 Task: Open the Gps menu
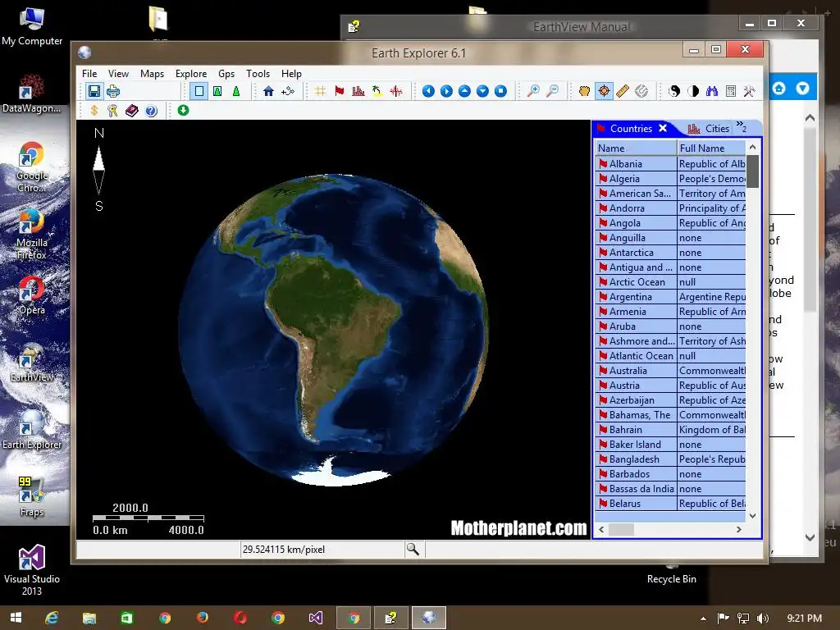tap(226, 73)
